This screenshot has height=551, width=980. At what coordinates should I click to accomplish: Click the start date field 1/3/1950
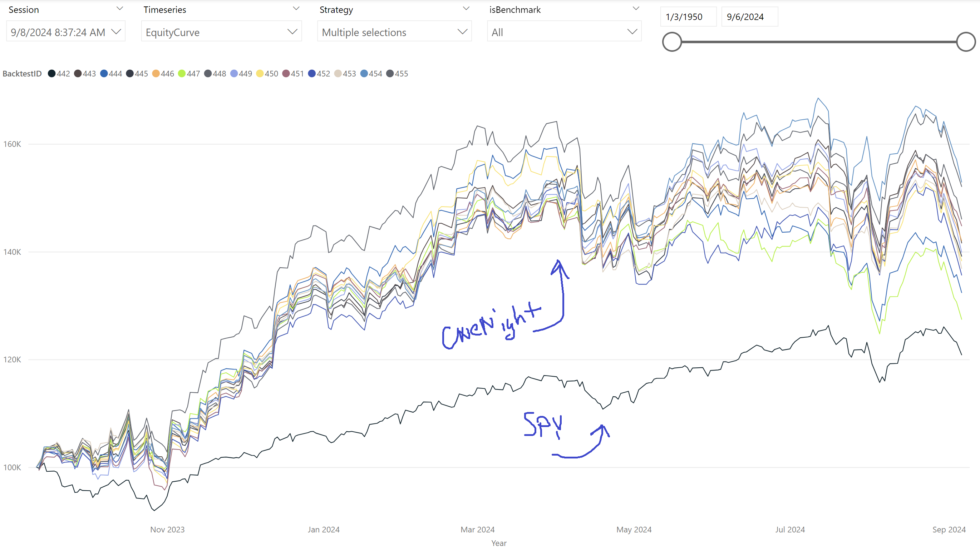[688, 17]
